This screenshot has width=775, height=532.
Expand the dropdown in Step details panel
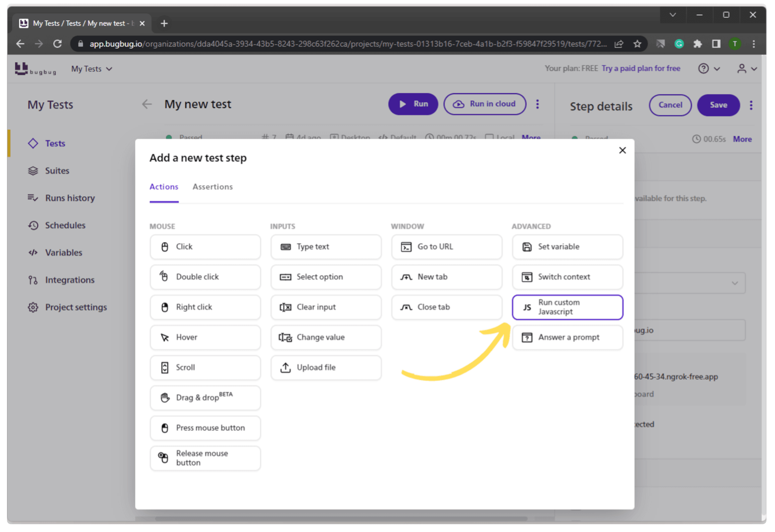pyautogui.click(x=735, y=284)
